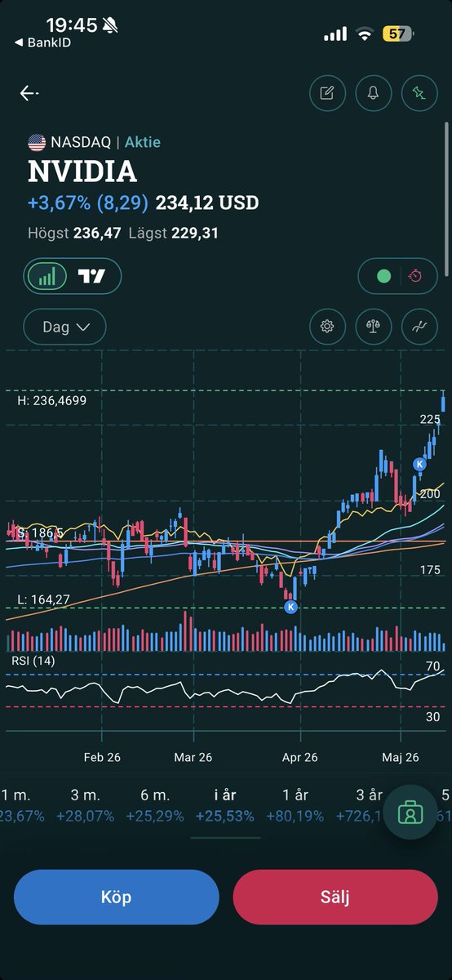Select the 1 år period tab
452x980 pixels.
pos(295,804)
